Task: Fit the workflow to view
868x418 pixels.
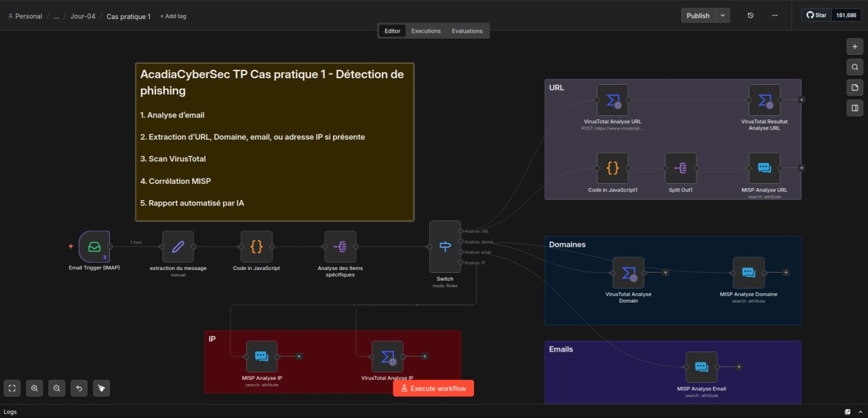Action: [x=12, y=388]
